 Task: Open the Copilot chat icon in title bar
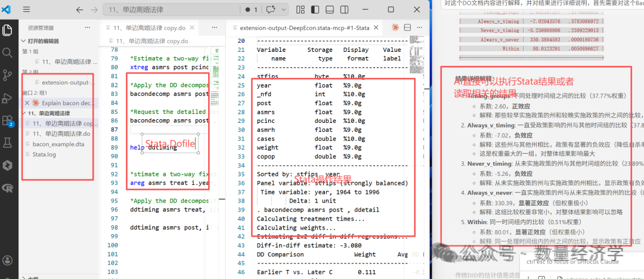tap(270, 10)
